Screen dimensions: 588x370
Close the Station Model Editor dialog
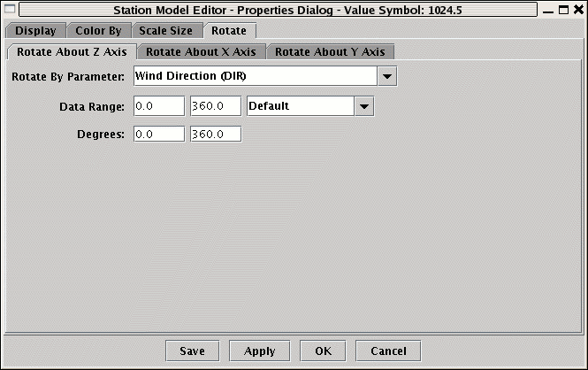pyautogui.click(x=577, y=9)
